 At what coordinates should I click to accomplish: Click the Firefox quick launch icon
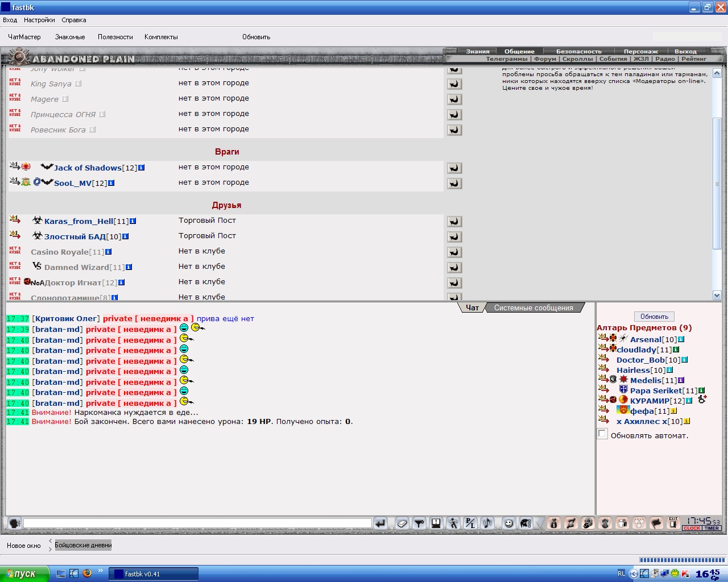[87, 573]
